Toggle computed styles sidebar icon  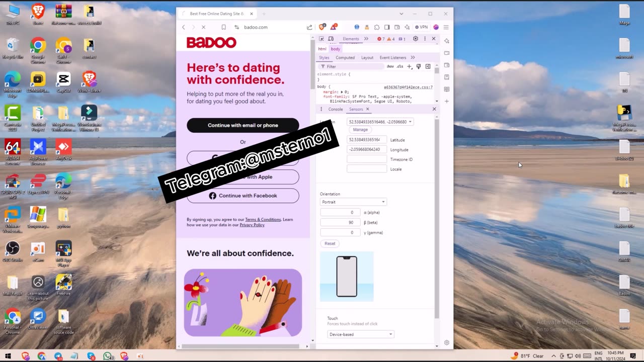click(x=428, y=66)
